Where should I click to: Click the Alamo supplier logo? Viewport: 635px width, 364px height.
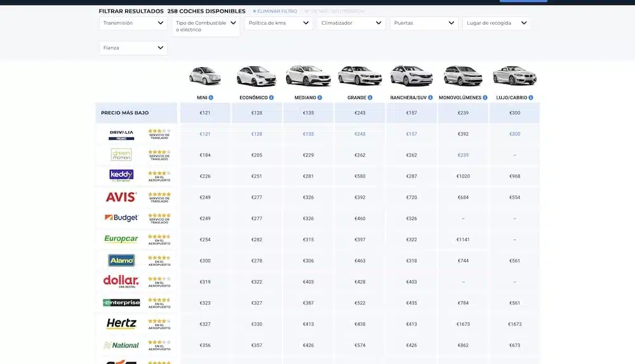tap(121, 261)
